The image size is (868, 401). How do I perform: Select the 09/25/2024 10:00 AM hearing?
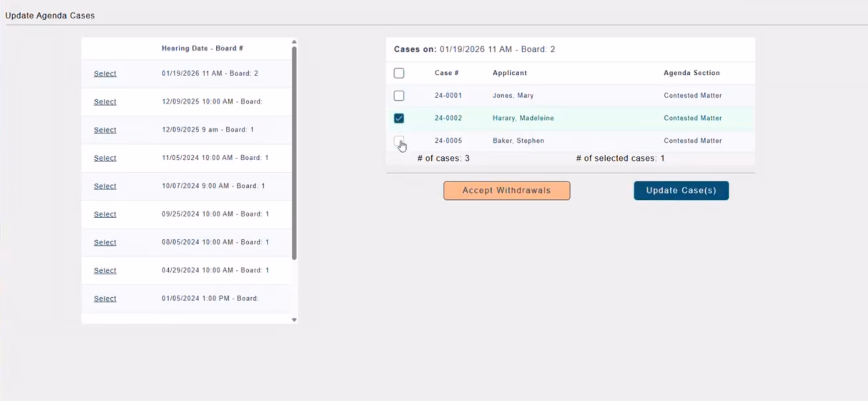click(105, 214)
